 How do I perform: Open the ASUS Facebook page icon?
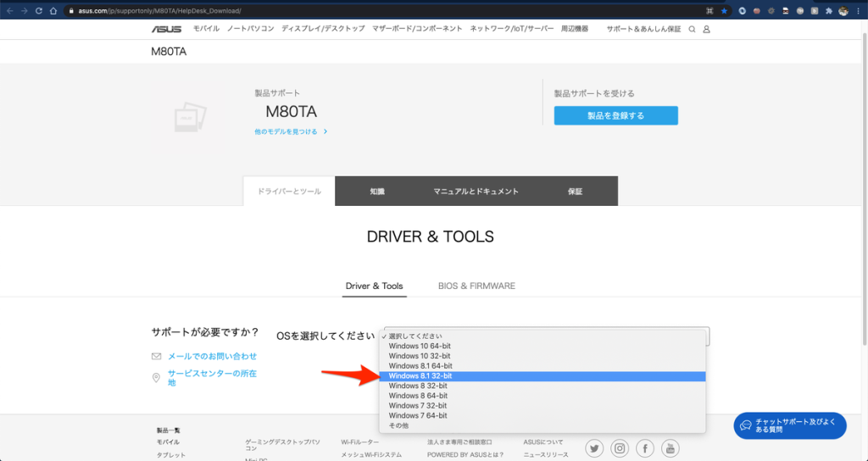(x=645, y=448)
